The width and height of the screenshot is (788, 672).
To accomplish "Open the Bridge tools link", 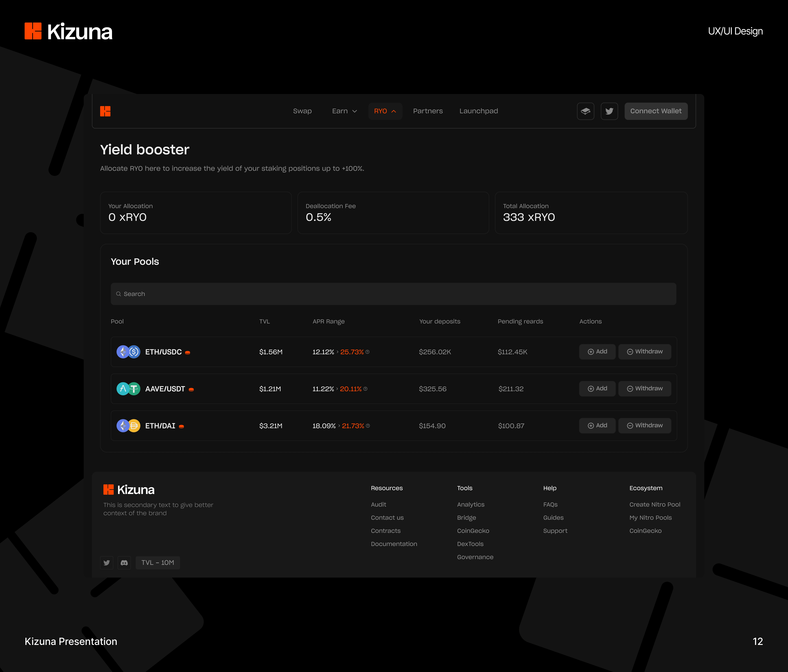I will coord(467,518).
